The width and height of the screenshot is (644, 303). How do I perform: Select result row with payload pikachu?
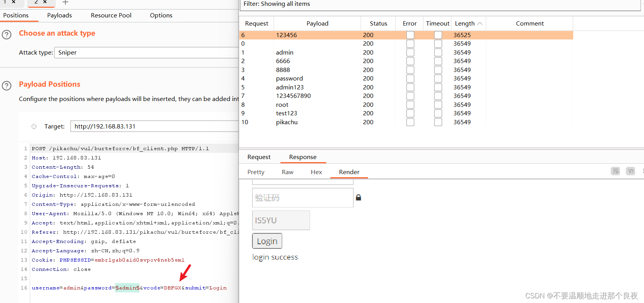[406, 122]
